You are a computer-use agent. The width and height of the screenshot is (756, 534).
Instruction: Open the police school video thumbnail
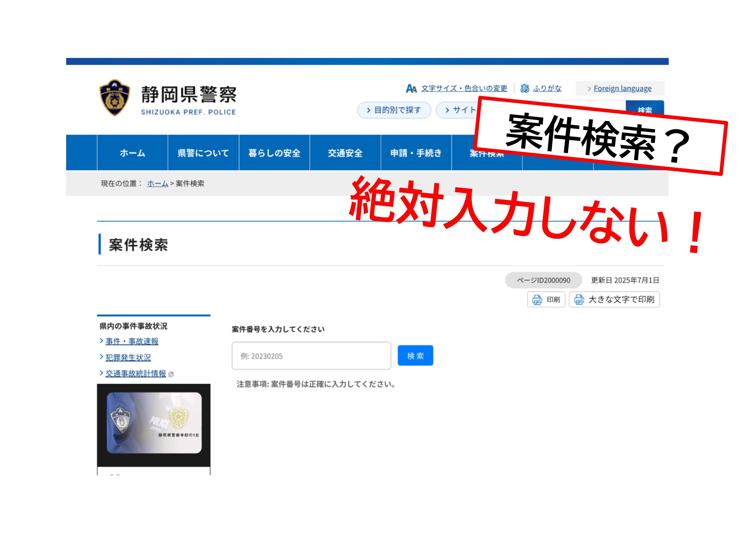pos(154,423)
